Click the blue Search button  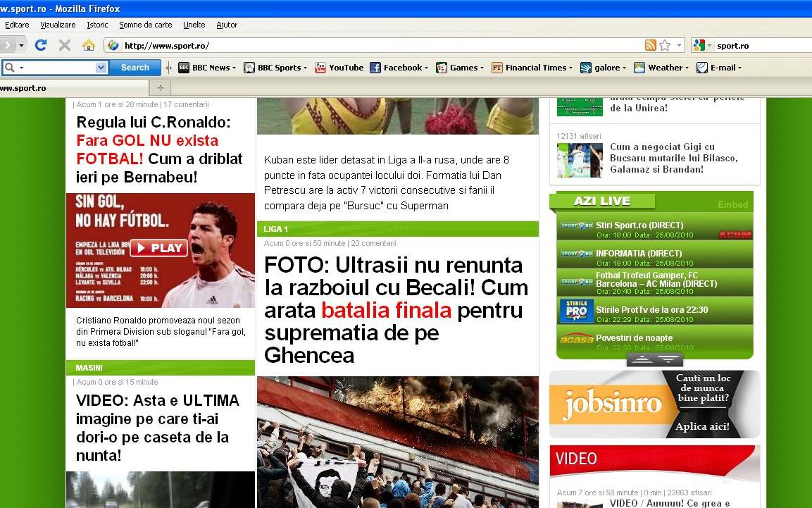tap(135, 68)
